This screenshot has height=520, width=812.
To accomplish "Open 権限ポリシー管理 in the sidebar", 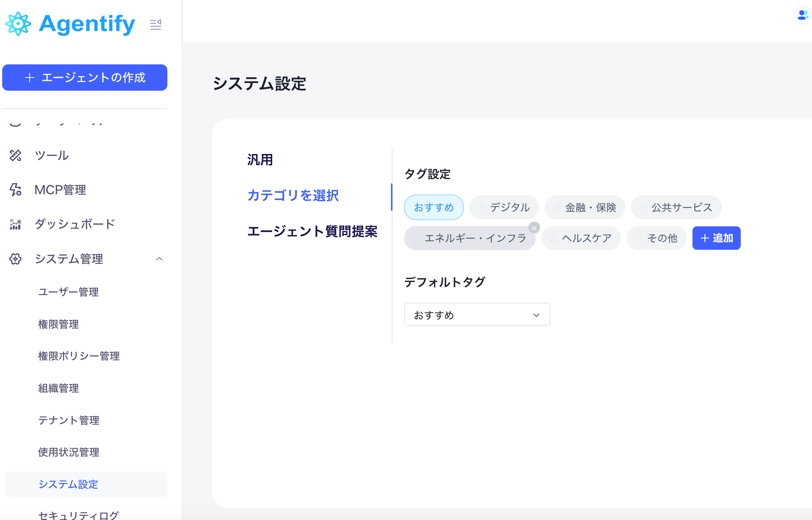I will coord(79,356).
